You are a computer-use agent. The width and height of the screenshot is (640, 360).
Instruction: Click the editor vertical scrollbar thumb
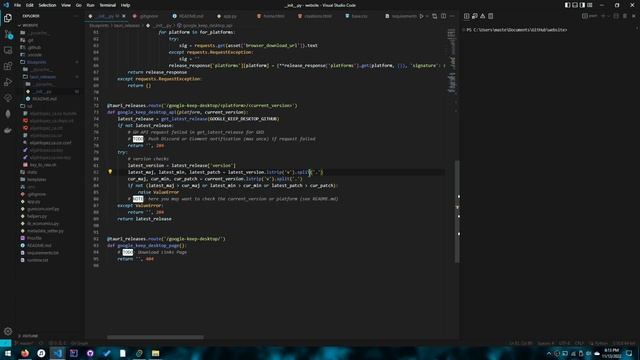457,211
